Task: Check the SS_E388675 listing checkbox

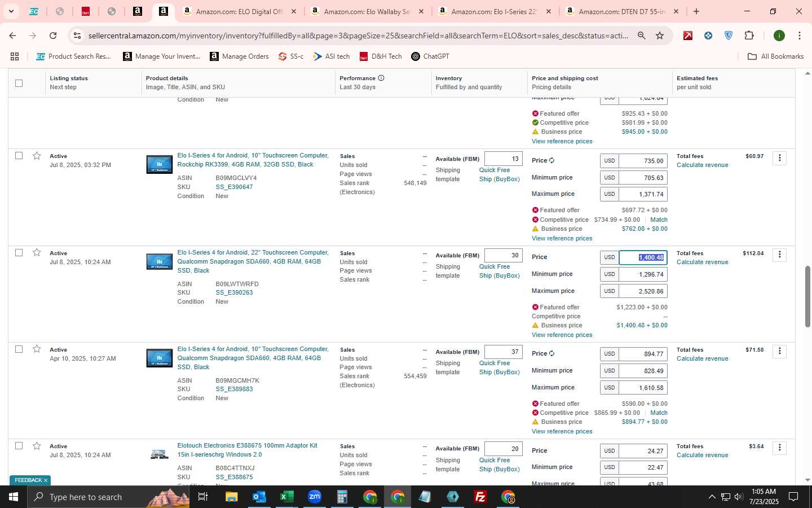Action: pos(19,446)
